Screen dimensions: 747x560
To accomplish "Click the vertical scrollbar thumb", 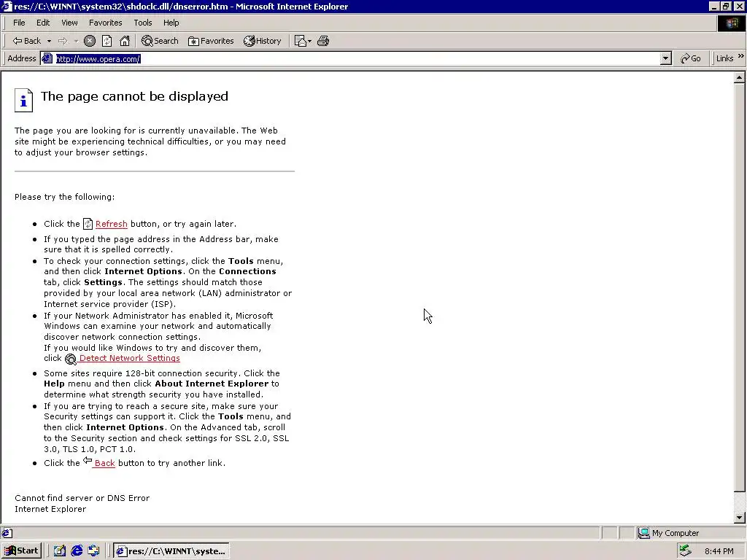I will (740, 287).
